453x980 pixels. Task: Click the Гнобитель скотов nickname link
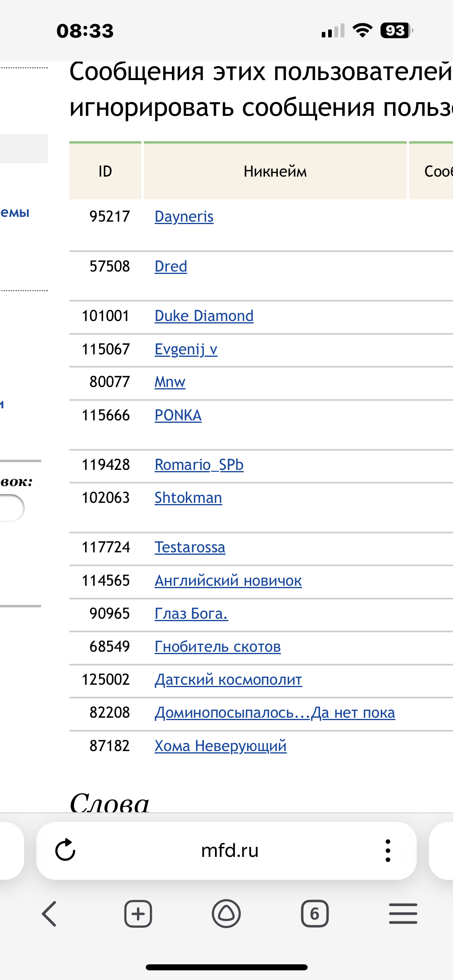(x=217, y=647)
